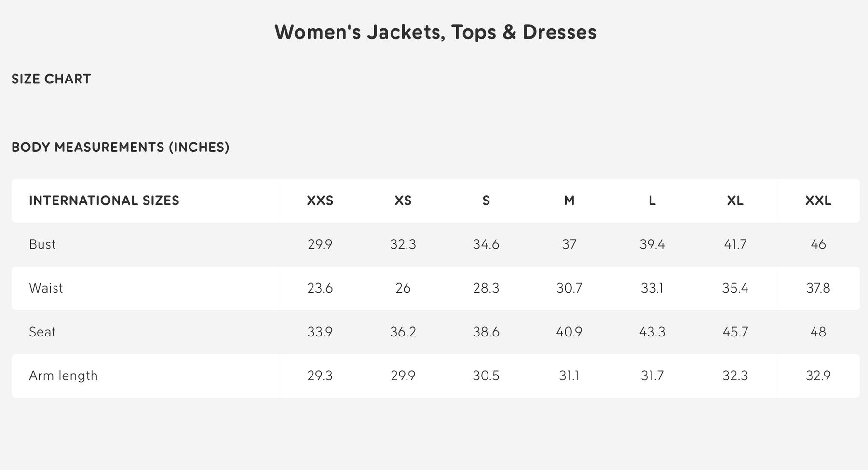
Task: Select the Seat row label
Action: click(x=42, y=332)
